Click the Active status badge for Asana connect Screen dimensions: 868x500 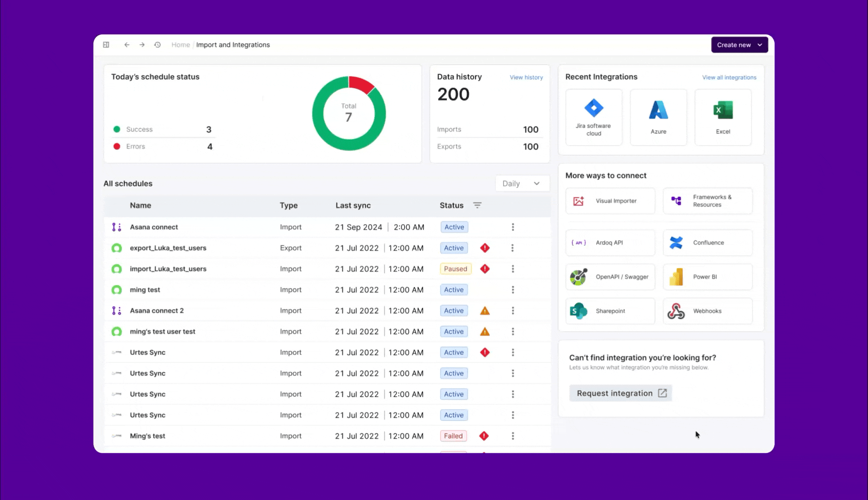(x=454, y=227)
